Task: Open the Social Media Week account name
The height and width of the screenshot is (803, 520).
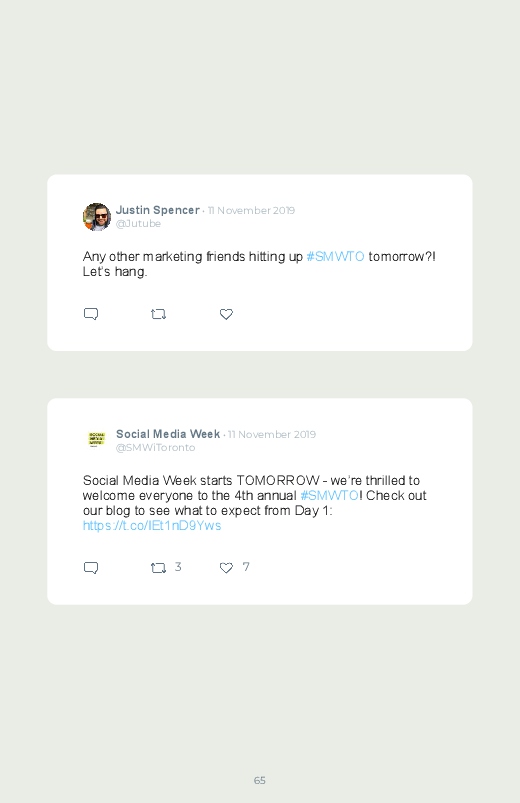Action: pos(168,434)
